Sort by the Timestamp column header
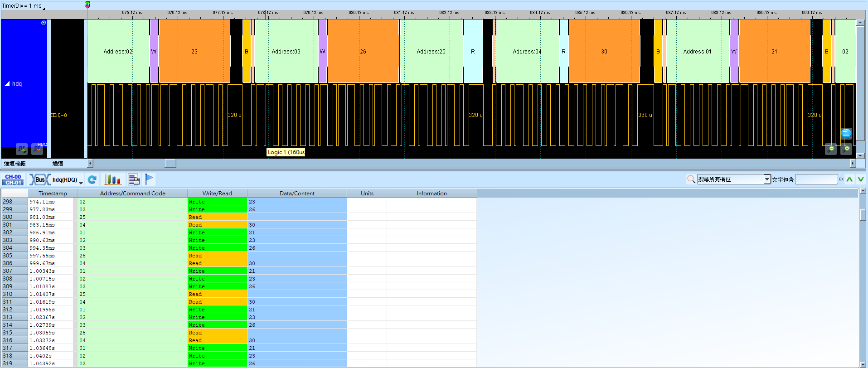Image resolution: width=868 pixels, height=368 pixels. coord(53,194)
